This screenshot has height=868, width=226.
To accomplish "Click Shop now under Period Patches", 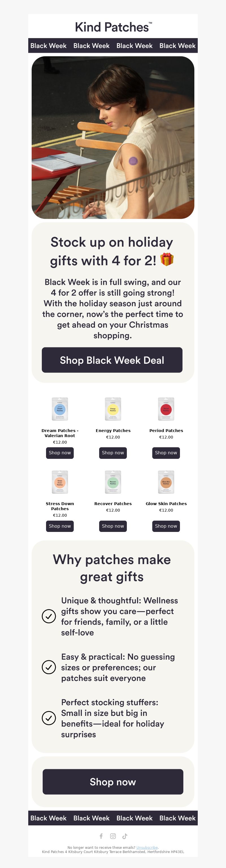I will click(166, 453).
